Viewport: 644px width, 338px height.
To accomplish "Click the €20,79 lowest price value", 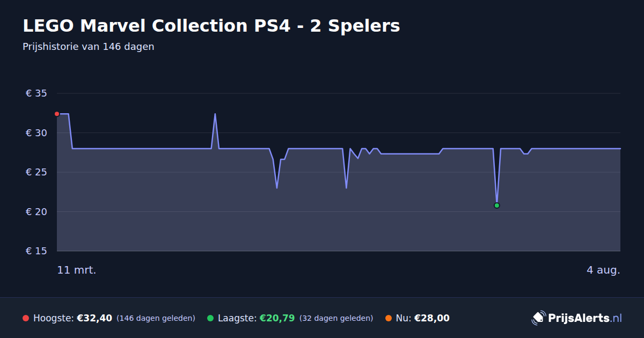I will [277, 318].
